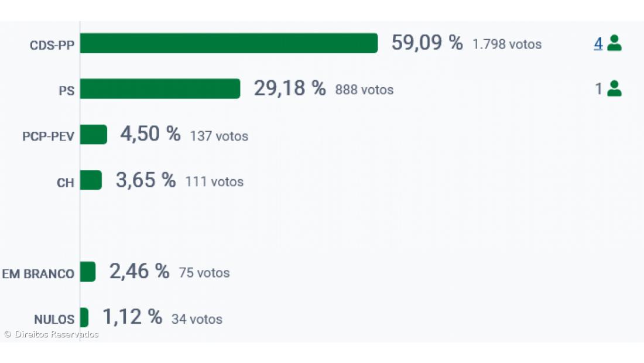644x363 pixels.
Task: Click the "137 votos" vote count
Action: pos(219,136)
